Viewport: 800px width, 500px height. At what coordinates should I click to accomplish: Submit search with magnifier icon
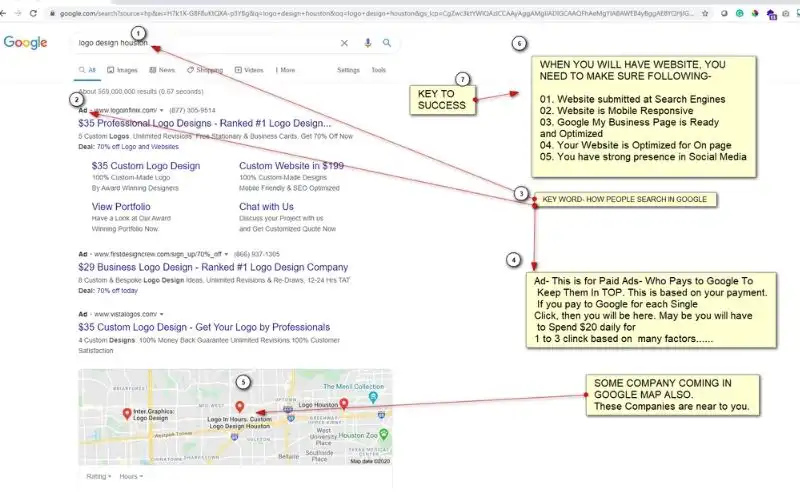[x=387, y=43]
